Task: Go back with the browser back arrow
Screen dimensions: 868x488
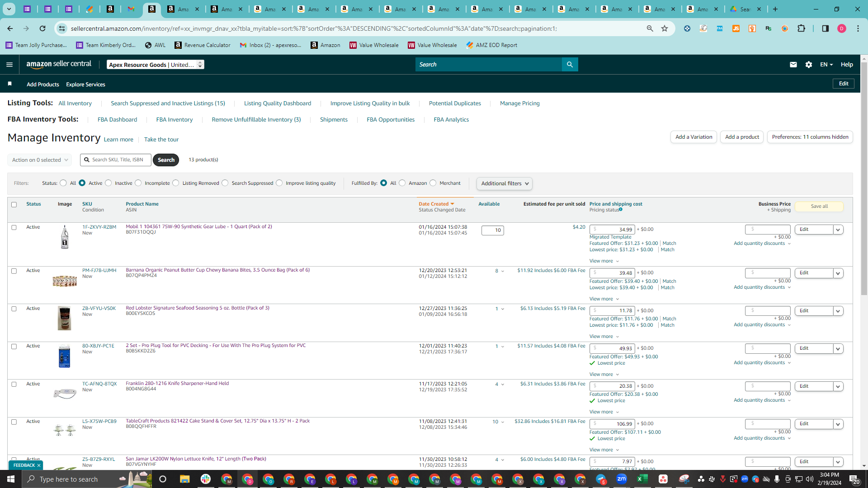Action: point(10,28)
